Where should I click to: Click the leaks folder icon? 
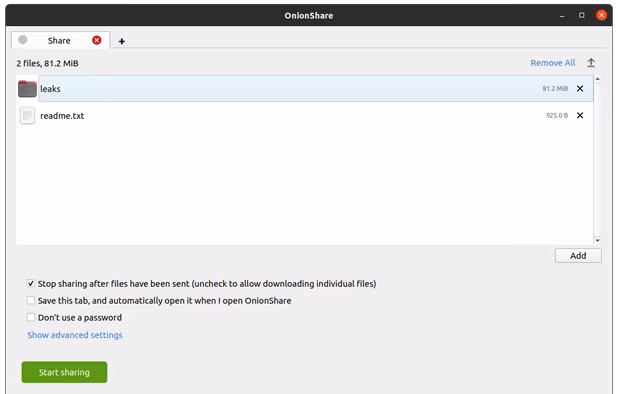pyautogui.click(x=27, y=89)
